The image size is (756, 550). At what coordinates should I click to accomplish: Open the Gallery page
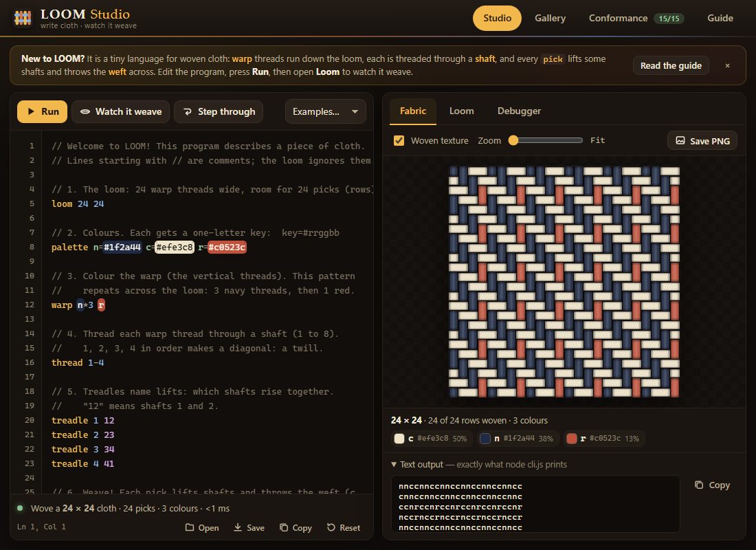550,18
